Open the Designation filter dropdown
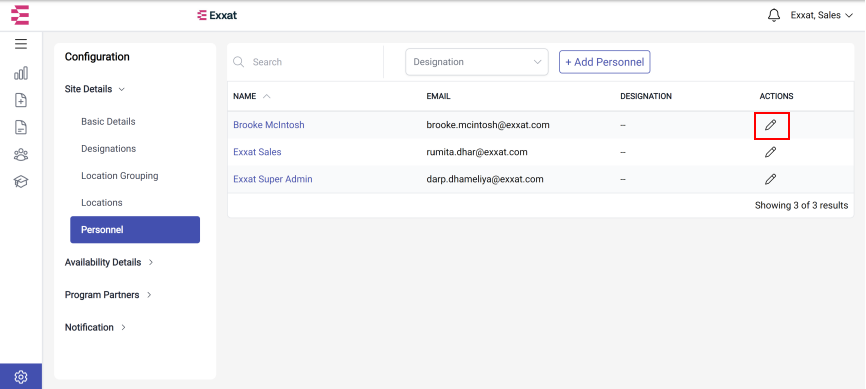866x389 pixels. click(477, 62)
